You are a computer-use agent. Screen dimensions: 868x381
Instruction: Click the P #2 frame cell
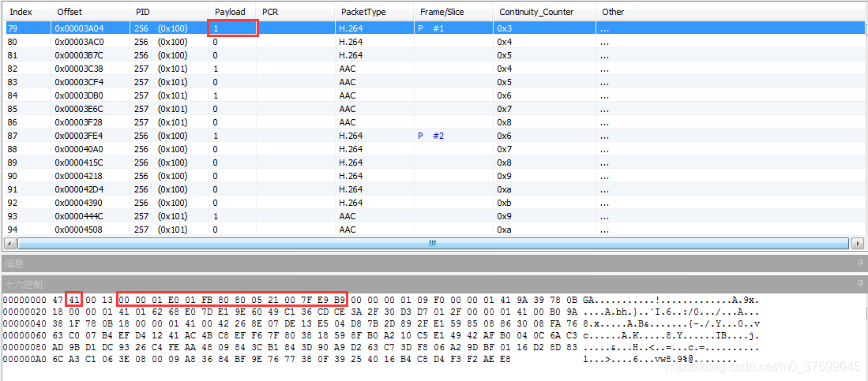pos(431,136)
